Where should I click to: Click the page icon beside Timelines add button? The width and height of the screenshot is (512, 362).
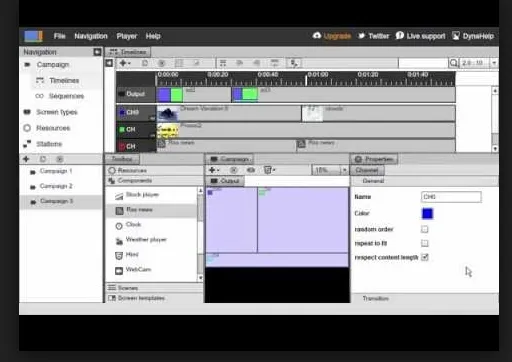point(145,63)
